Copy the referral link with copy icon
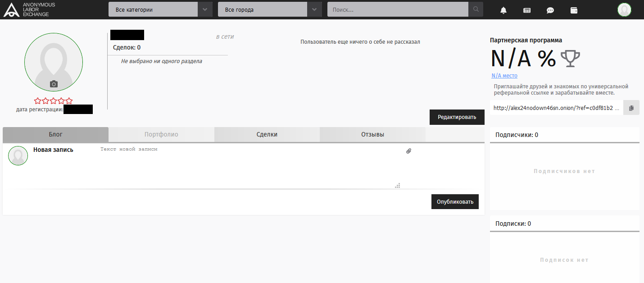644x283 pixels. click(631, 108)
